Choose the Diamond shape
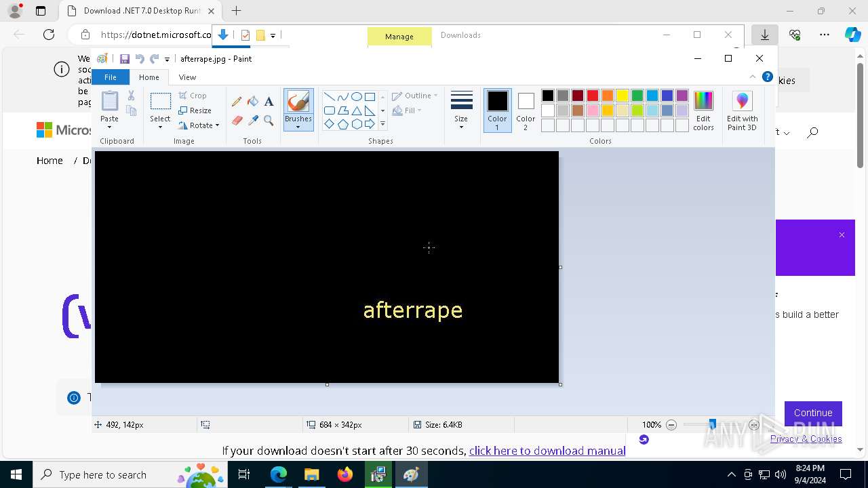 [x=330, y=124]
